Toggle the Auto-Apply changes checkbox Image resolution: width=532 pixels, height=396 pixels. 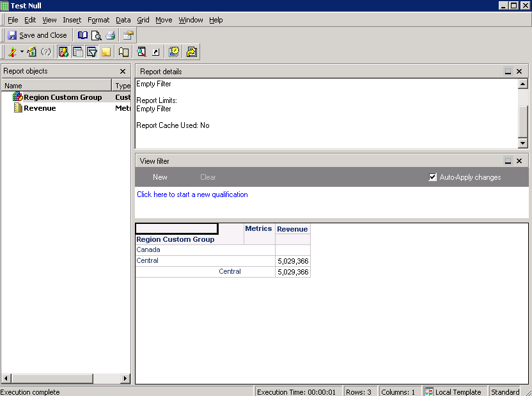point(432,177)
